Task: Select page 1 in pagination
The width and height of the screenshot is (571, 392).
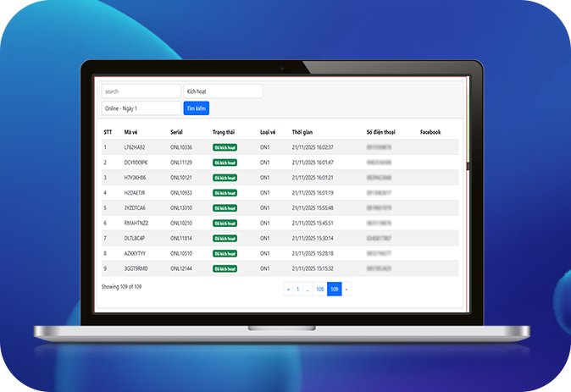Action: click(297, 290)
